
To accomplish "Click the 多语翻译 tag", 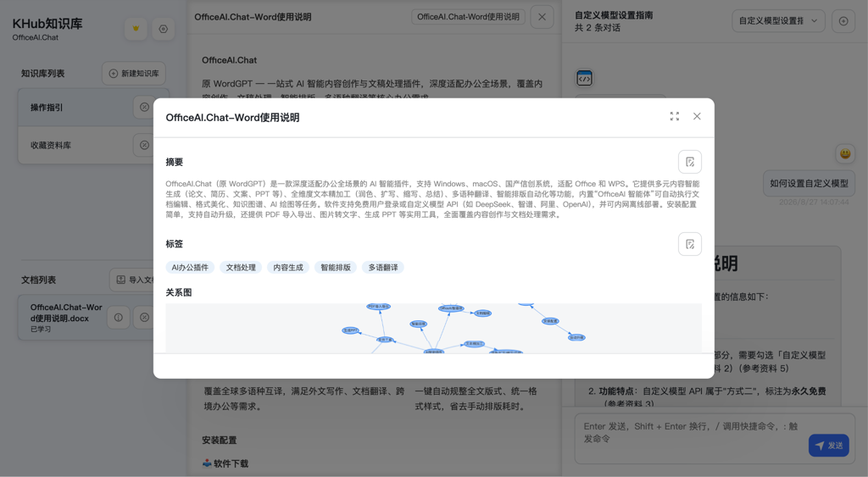I will click(383, 267).
